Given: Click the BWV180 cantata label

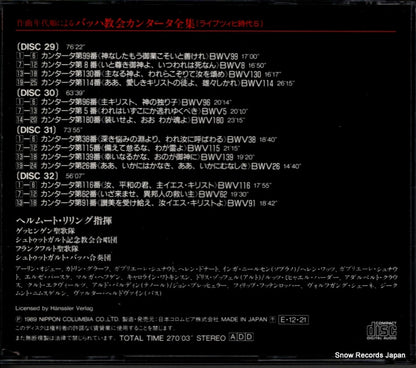Looking at the screenshot, I should pos(207,120).
